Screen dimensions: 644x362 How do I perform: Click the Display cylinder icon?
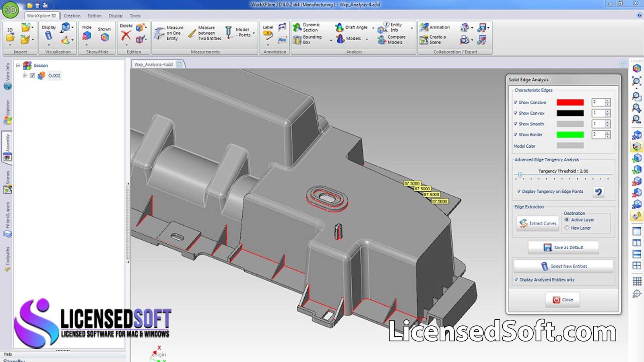[x=49, y=35]
